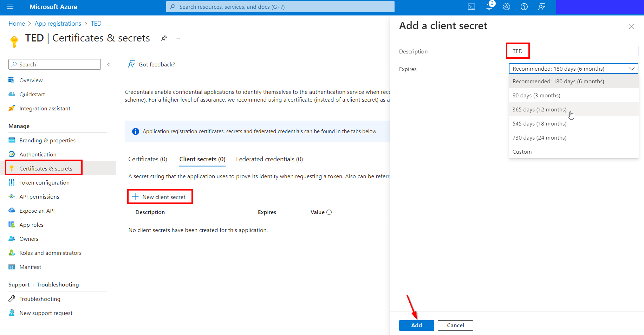The height and width of the screenshot is (335, 644).
Task: Click the Integration assistant rocket icon
Action: click(x=12, y=108)
